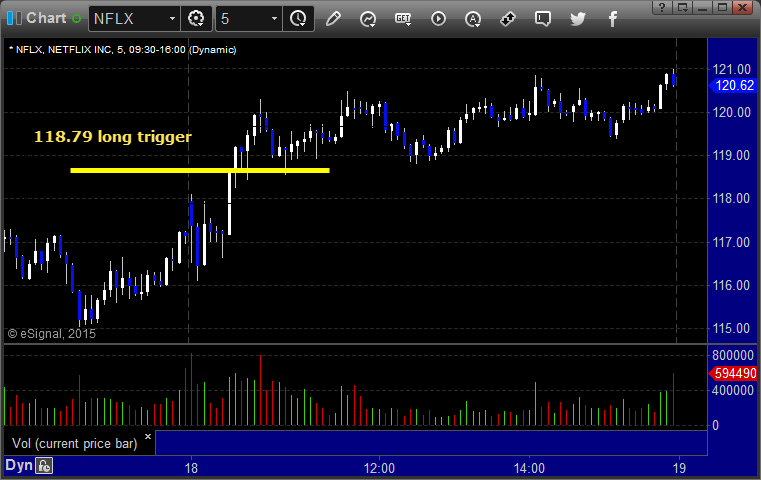This screenshot has width=761, height=480.
Task: Click the 800000 volume axis label
Action: (733, 355)
